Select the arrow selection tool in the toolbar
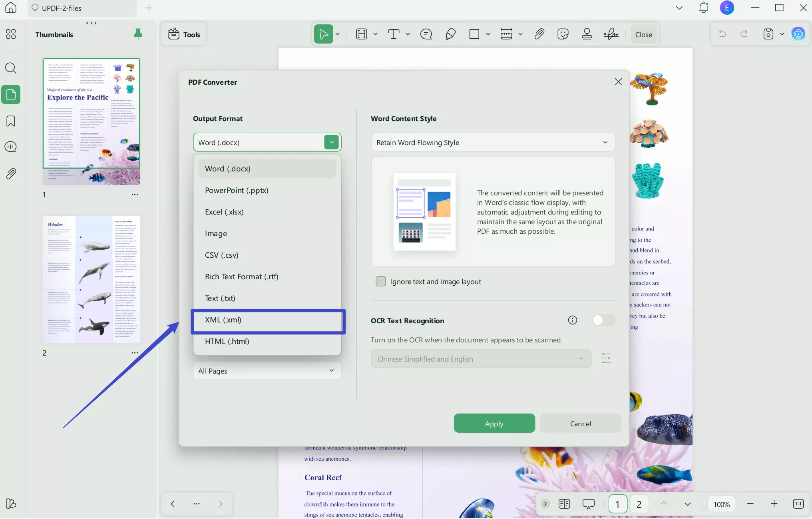 coord(323,34)
